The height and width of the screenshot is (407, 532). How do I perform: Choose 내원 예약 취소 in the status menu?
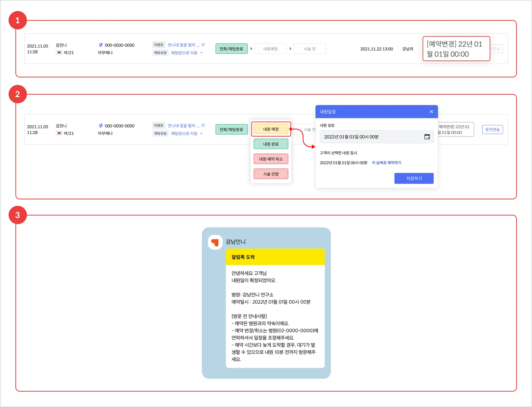point(271,159)
